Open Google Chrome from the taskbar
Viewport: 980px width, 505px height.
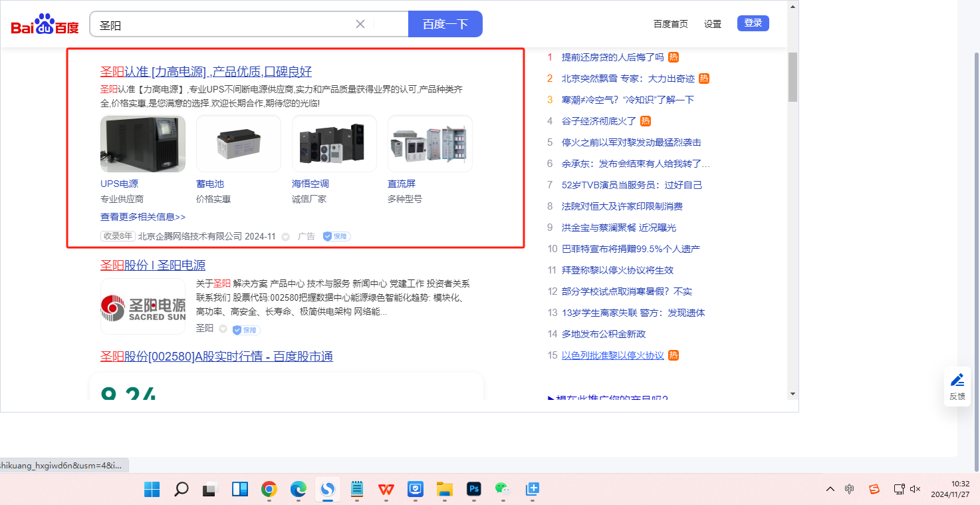point(269,490)
